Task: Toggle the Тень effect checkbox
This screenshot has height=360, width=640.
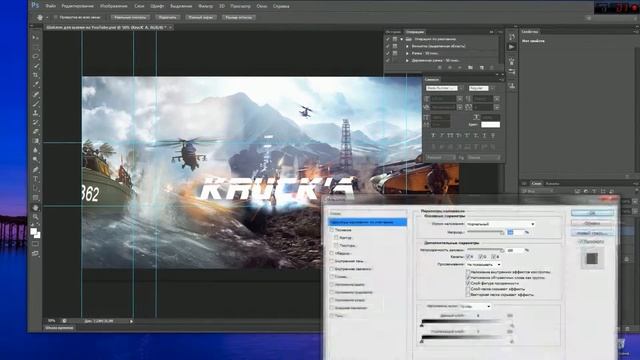Action: (x=332, y=316)
